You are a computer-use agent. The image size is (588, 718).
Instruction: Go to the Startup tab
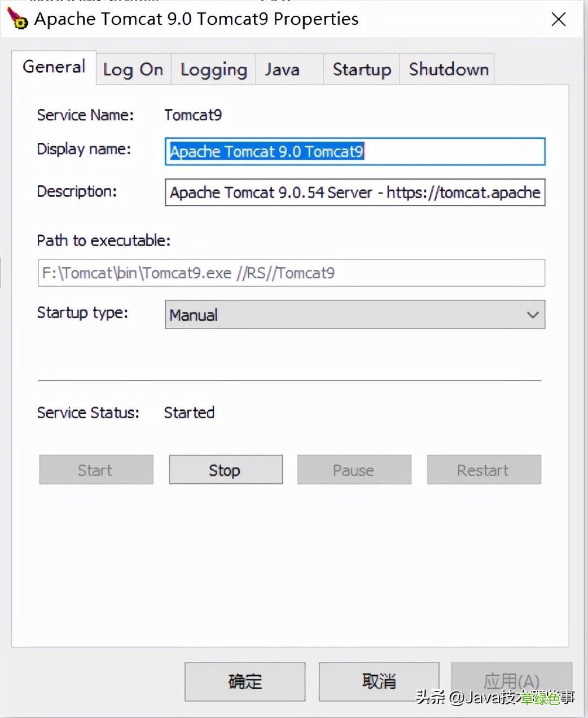point(362,69)
